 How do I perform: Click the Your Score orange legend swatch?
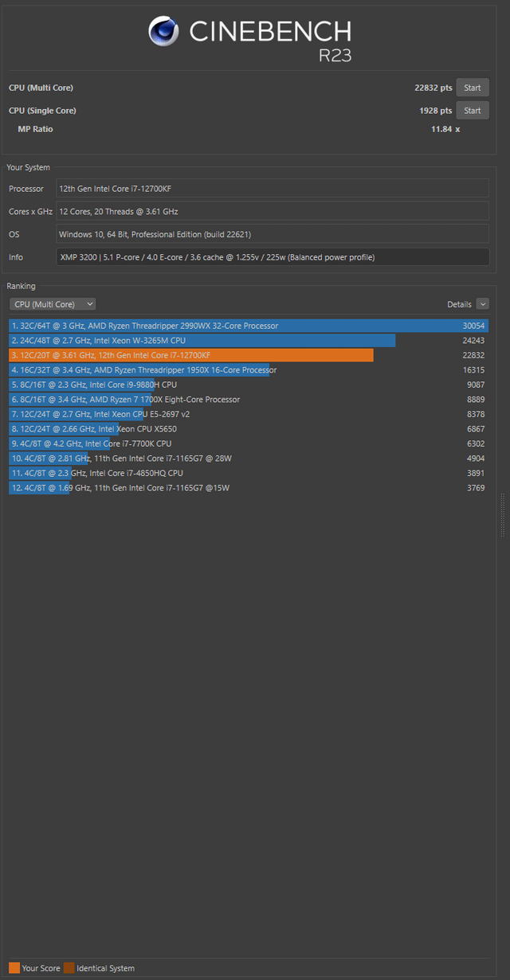[x=14, y=968]
